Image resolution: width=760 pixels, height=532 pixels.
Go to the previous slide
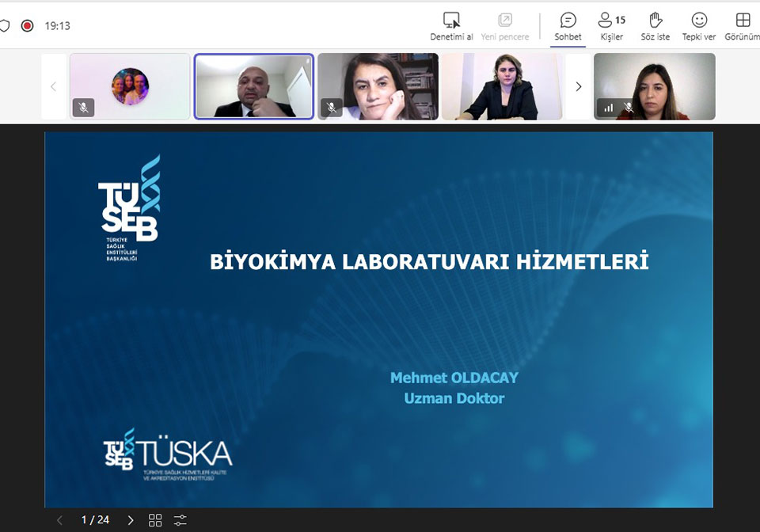pyautogui.click(x=59, y=520)
